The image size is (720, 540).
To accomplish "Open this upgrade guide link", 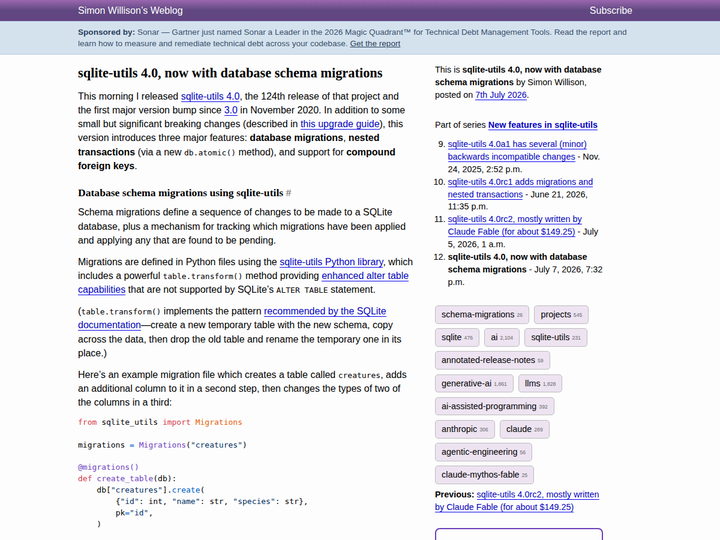I will tap(340, 124).
